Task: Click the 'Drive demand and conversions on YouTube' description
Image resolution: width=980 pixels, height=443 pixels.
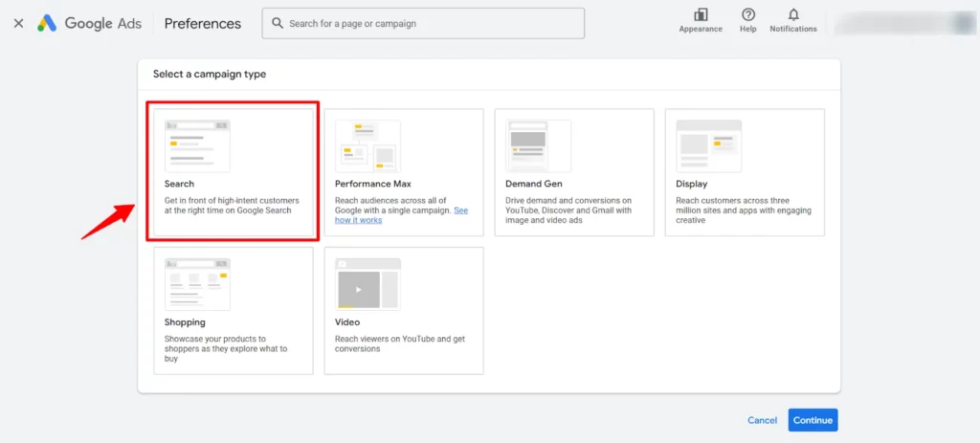Action: 568,210
